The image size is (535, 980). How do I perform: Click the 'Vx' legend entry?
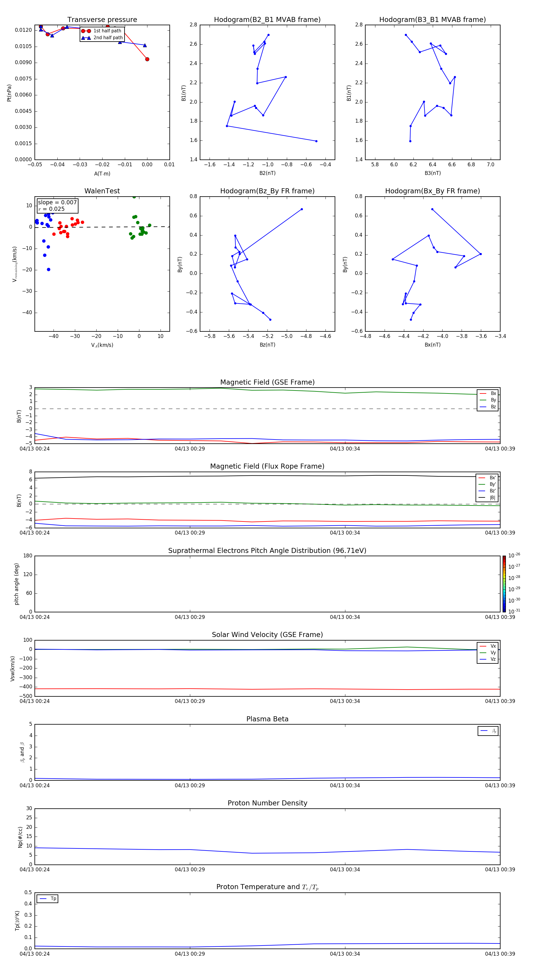coord(488,647)
